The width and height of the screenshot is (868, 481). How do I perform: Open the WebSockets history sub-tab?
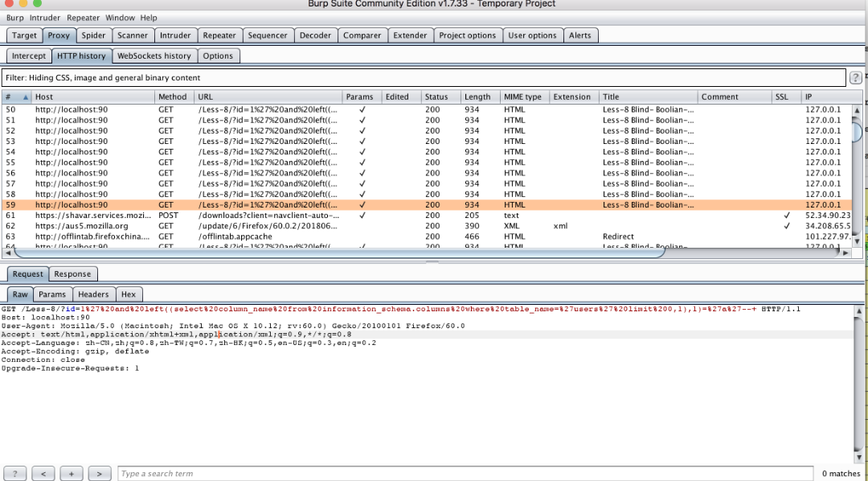(154, 56)
